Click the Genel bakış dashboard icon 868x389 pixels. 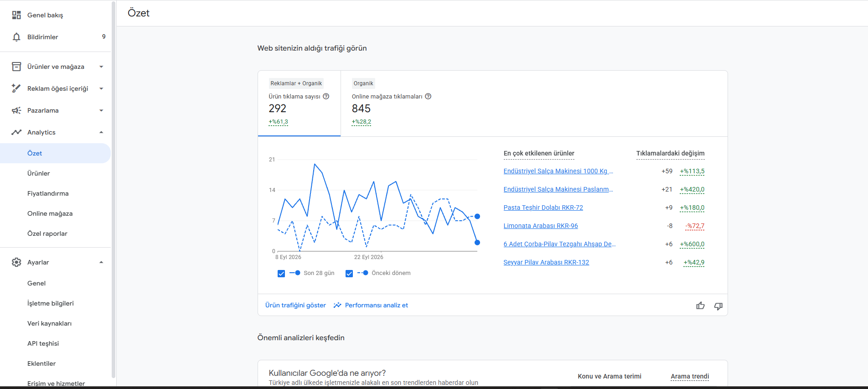[16, 15]
